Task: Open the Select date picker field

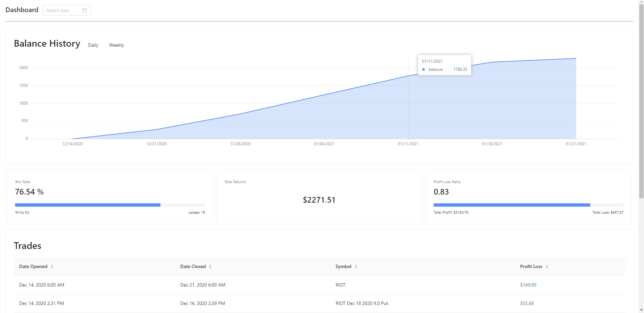Action: [64, 10]
